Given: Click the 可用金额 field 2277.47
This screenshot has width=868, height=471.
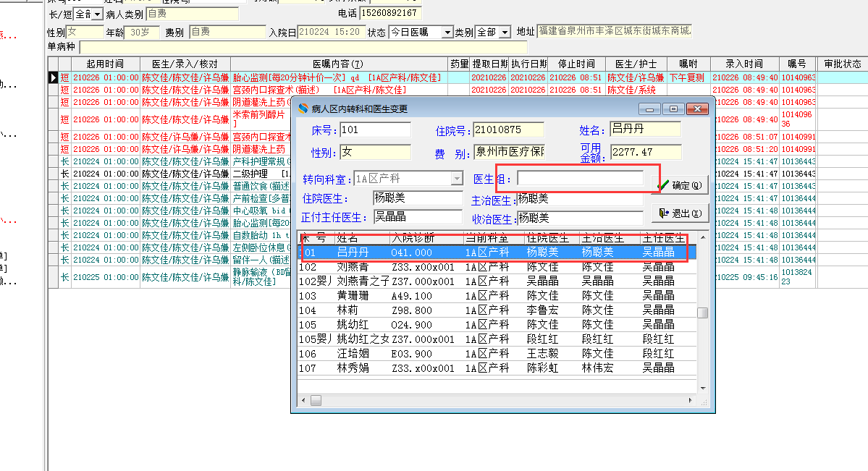Looking at the screenshot, I should [646, 152].
